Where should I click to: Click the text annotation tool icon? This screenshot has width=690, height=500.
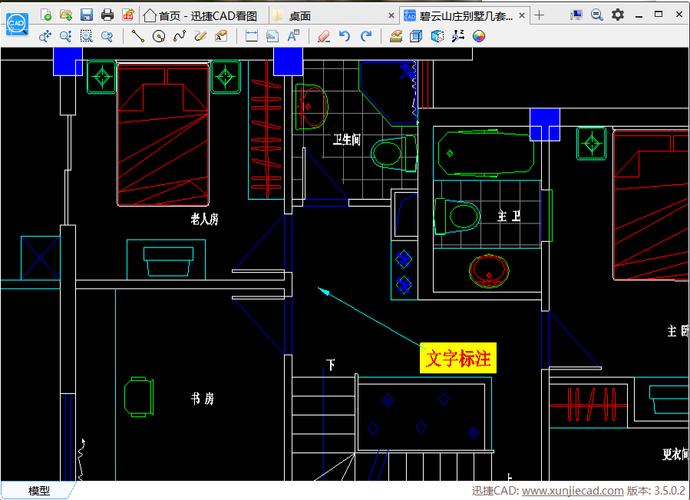tap(293, 36)
